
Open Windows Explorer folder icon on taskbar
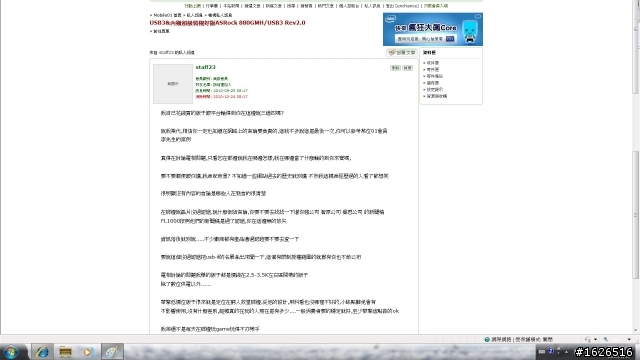(x=65, y=352)
